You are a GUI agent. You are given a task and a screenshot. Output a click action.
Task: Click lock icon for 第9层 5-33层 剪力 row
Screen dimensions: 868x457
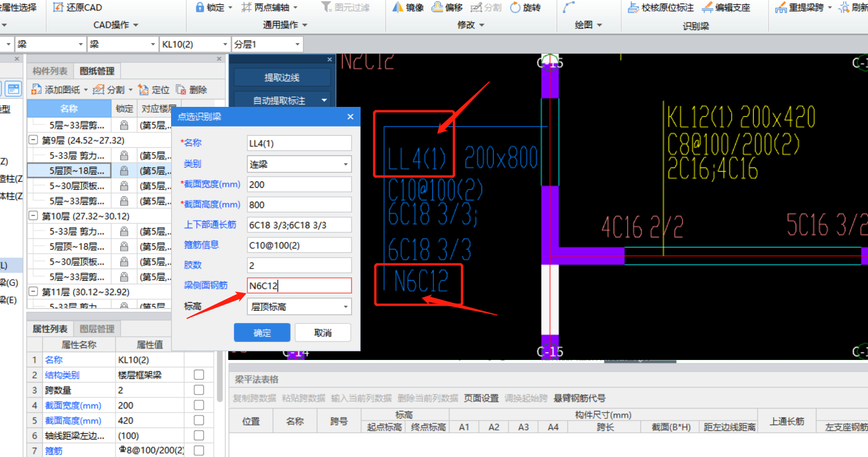click(x=124, y=155)
